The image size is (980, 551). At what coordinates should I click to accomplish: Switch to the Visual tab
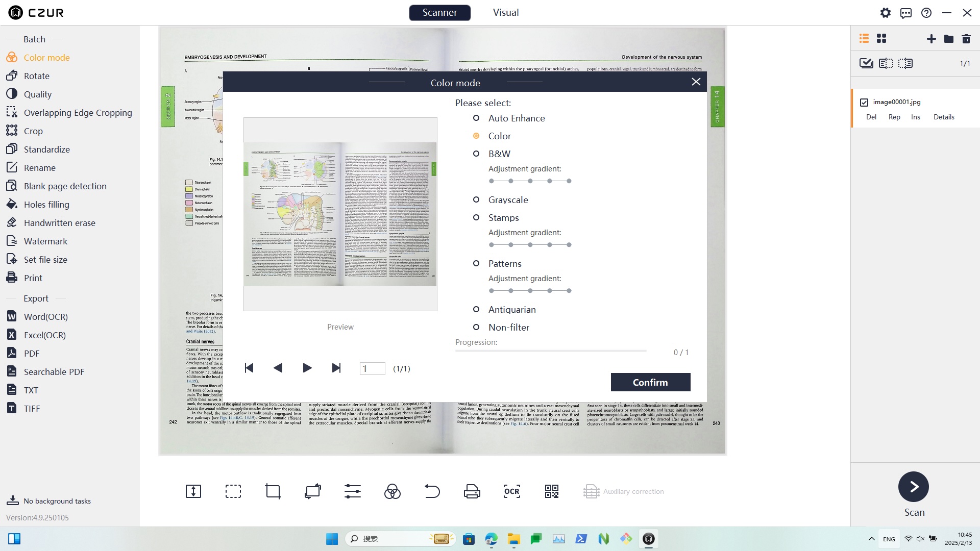504,12
